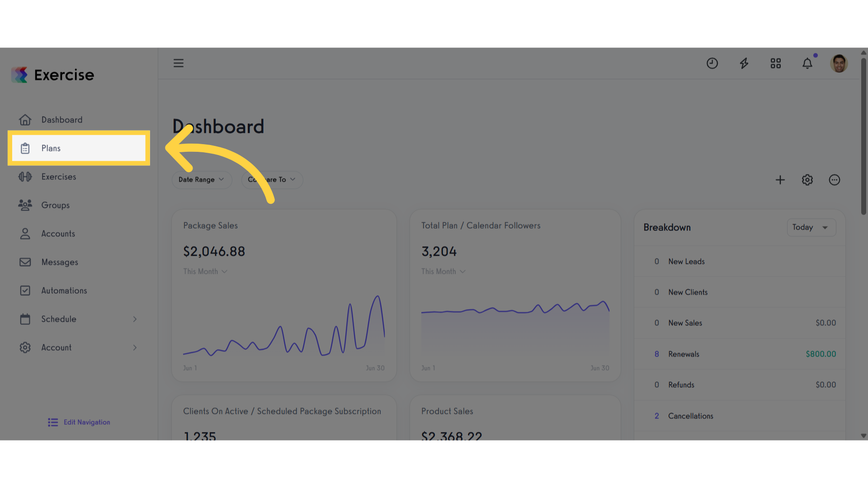Screen dimensions: 868x488
Task: Open the hamburger menu icon
Action: coord(179,63)
